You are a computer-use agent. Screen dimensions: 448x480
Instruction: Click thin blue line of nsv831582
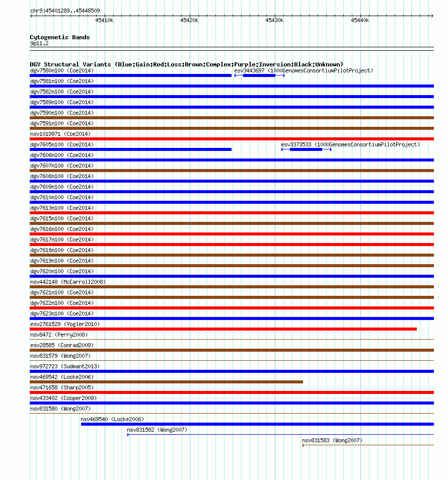[x=280, y=434]
